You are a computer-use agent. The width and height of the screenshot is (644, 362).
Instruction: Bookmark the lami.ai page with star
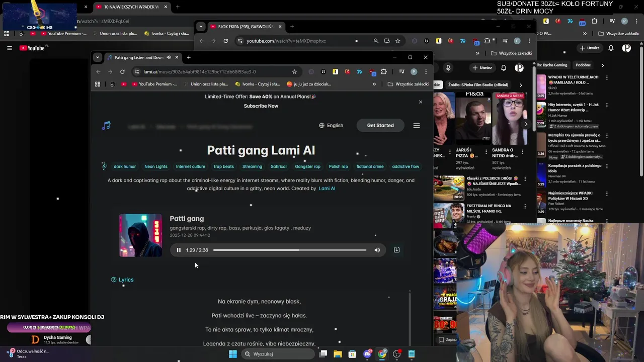294,72
